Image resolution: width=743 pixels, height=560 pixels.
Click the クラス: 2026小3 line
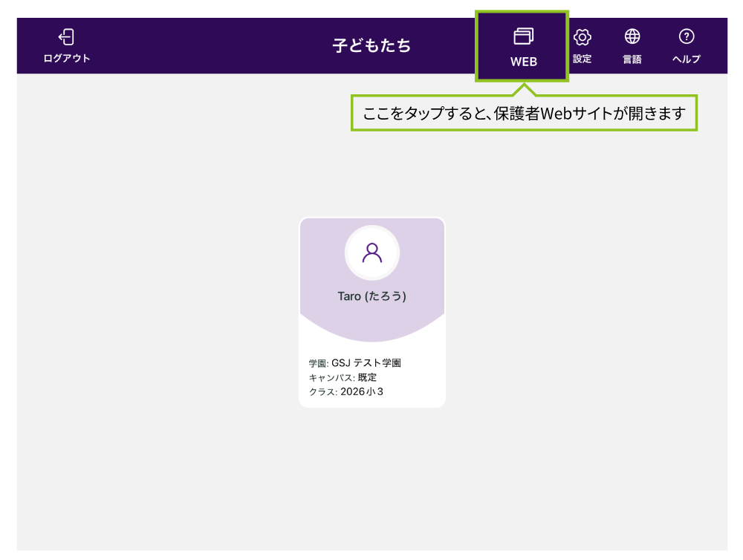tap(346, 392)
